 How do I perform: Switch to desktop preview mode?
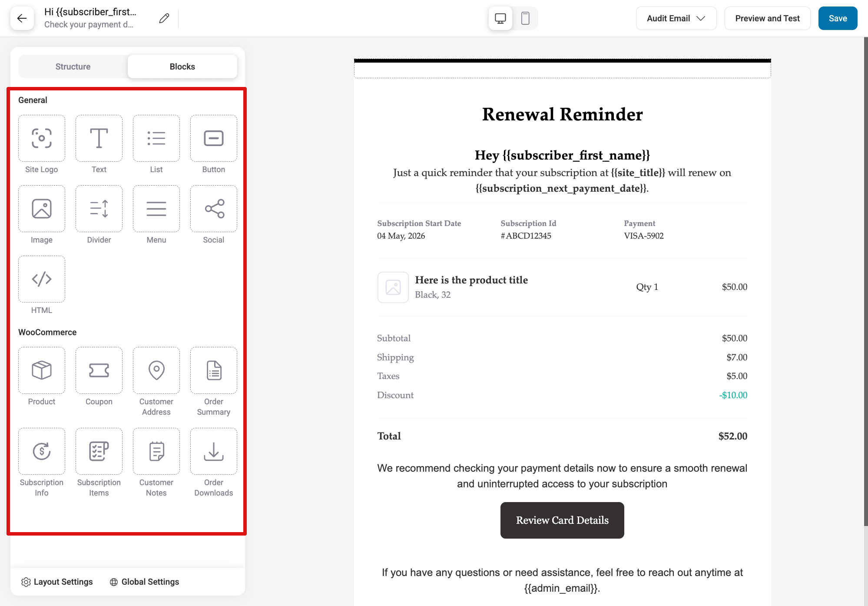click(500, 18)
